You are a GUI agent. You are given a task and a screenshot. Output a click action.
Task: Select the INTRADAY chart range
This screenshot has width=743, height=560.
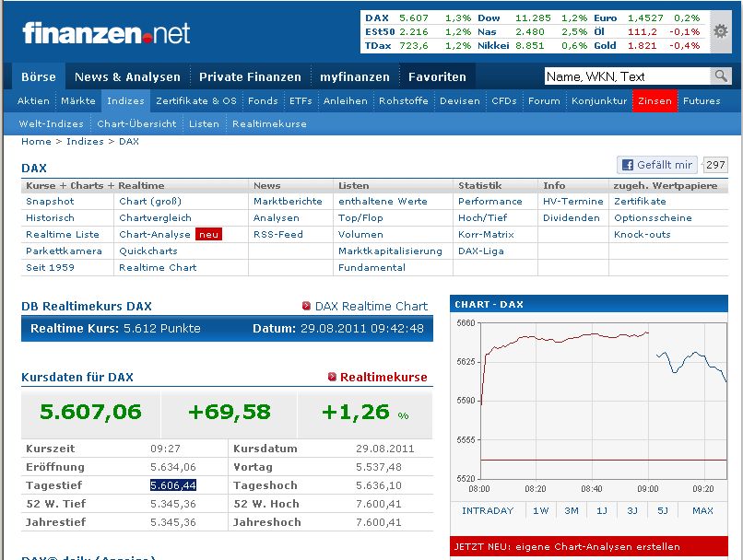[488, 510]
